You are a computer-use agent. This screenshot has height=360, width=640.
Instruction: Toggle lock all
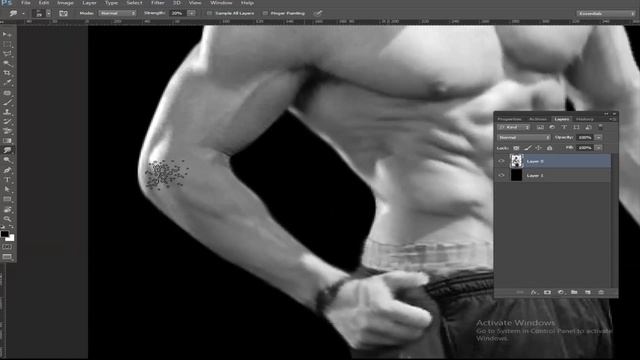[x=549, y=148]
